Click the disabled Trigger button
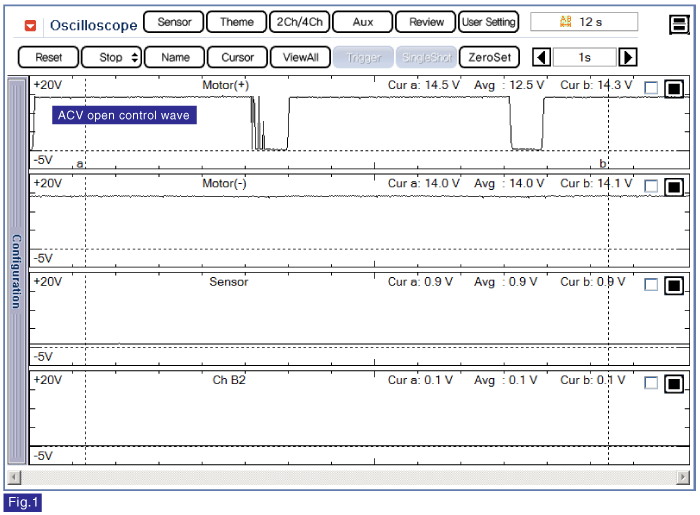Viewport: 700px width, 515px height. [x=363, y=57]
